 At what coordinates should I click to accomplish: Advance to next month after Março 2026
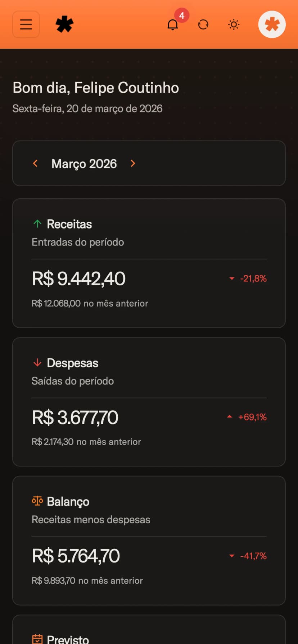pos(133,164)
